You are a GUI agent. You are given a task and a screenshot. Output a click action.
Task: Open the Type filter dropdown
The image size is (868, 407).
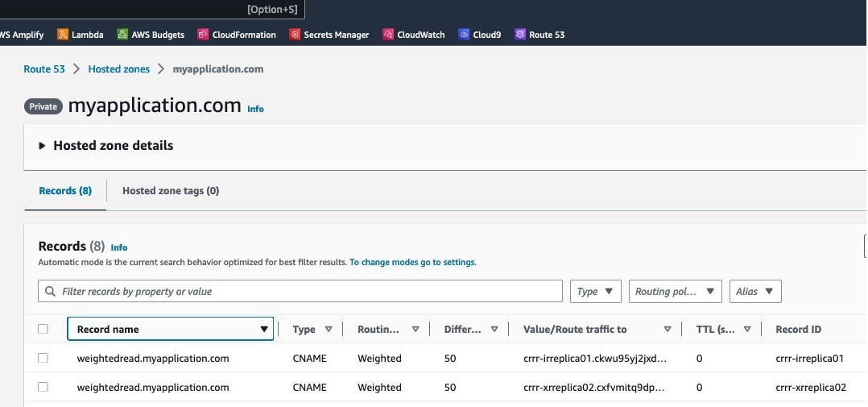596,291
